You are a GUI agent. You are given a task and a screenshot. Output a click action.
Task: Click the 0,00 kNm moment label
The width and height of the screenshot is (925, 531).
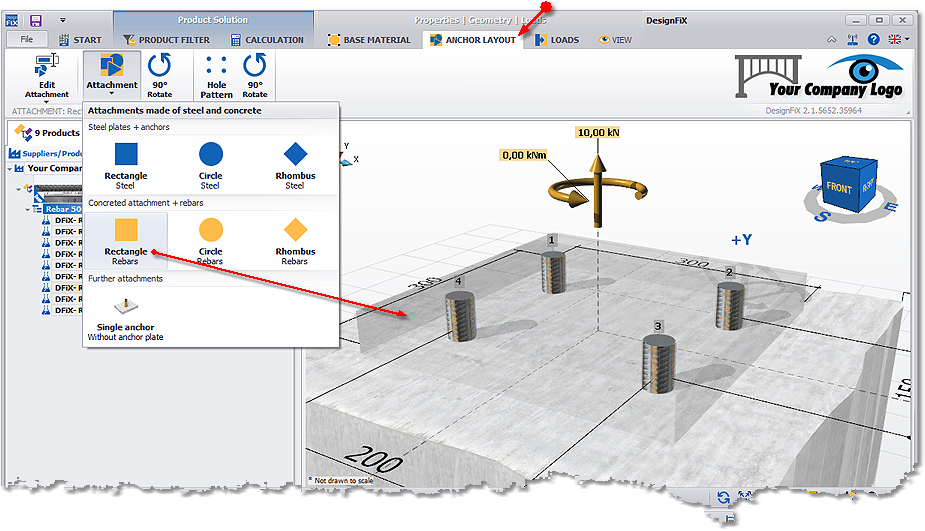(524, 155)
